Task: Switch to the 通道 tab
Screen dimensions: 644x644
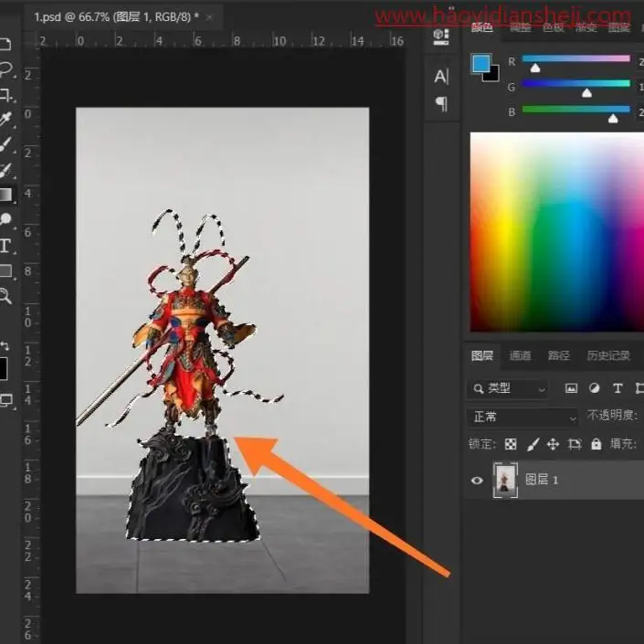Action: coord(520,355)
